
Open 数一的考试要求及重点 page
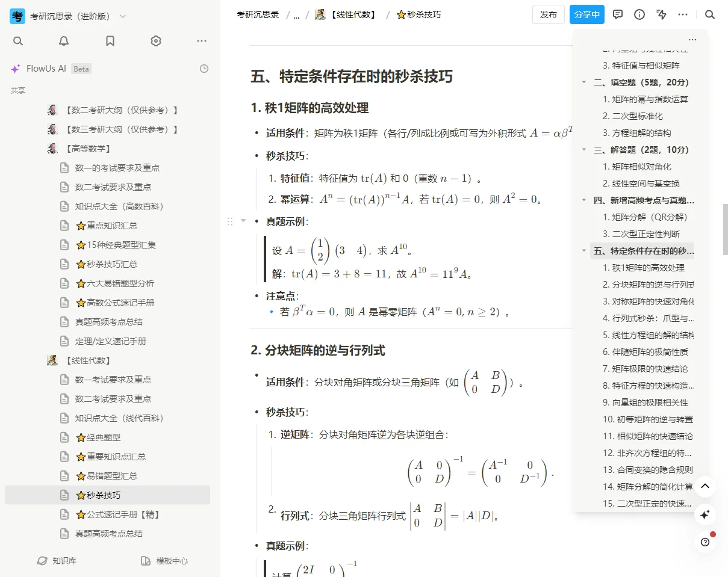click(117, 168)
